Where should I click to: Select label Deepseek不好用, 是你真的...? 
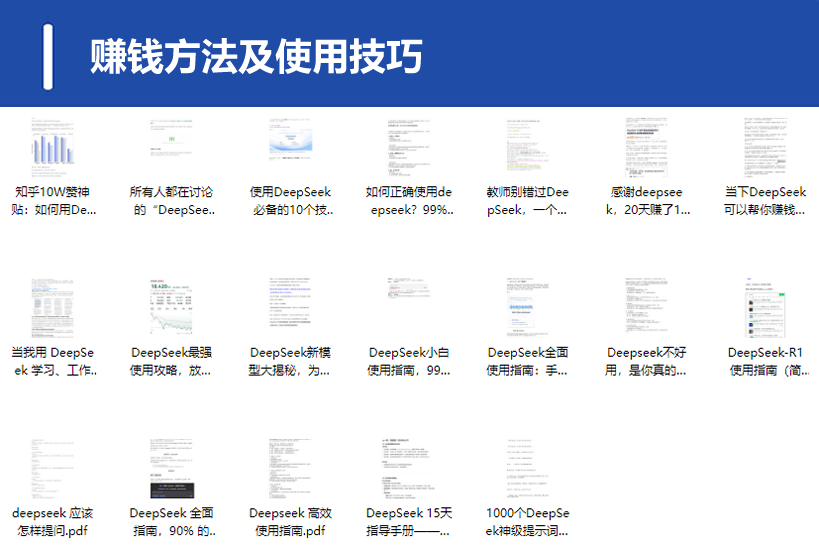click(x=647, y=362)
